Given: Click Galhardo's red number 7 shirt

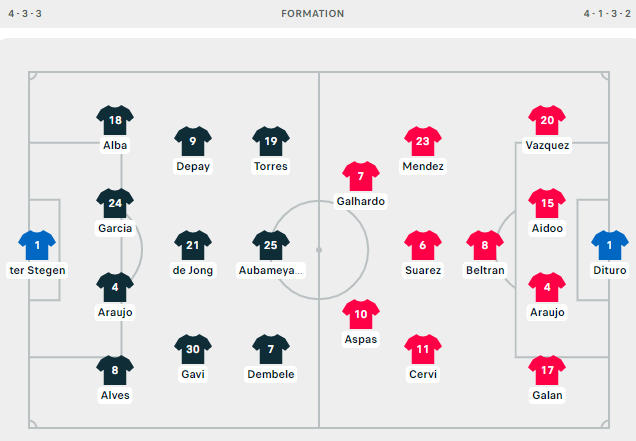Looking at the screenshot, I should point(361,176).
